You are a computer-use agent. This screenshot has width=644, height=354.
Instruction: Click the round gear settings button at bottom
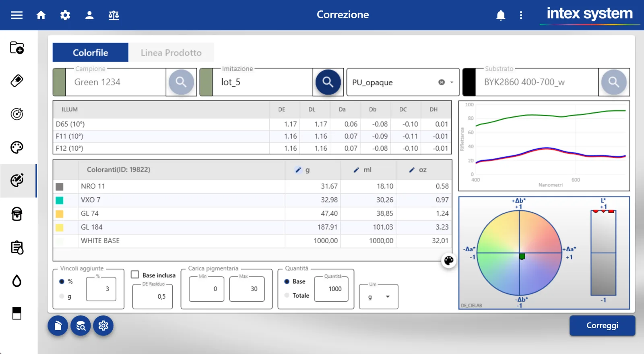point(103,325)
